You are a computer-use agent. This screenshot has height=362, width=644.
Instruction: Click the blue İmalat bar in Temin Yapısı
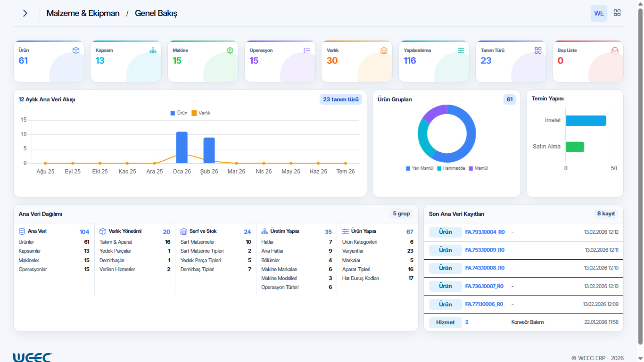point(586,121)
